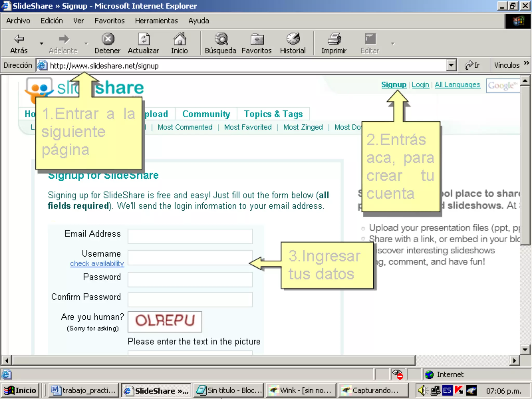Image resolution: width=532 pixels, height=399 pixels.
Task: Select the Community tab
Action: tap(206, 114)
